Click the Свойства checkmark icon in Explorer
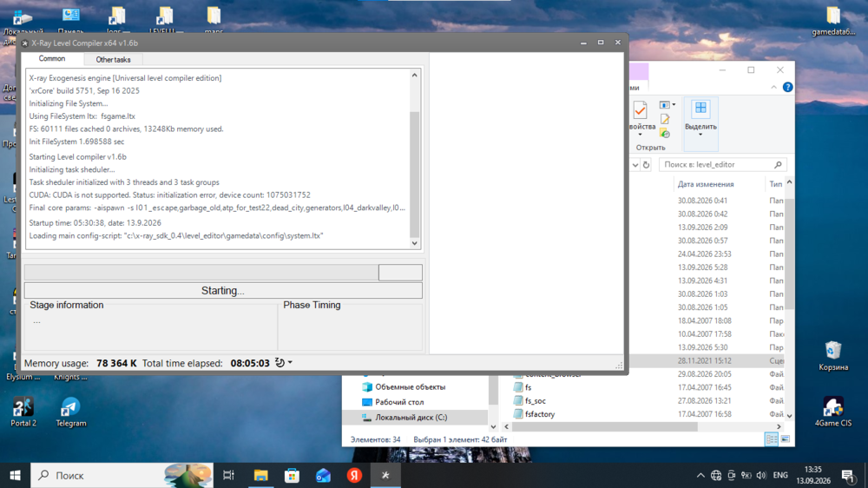This screenshot has height=488, width=868. point(641,109)
